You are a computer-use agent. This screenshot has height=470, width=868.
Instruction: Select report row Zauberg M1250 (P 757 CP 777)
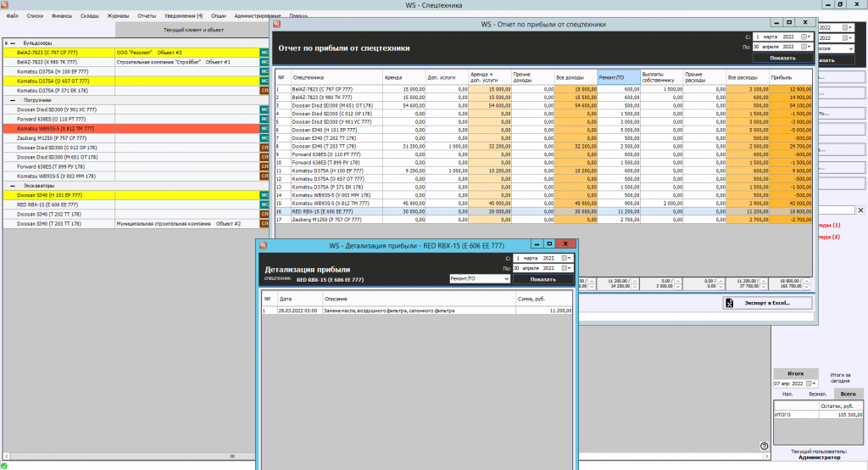[543, 220]
